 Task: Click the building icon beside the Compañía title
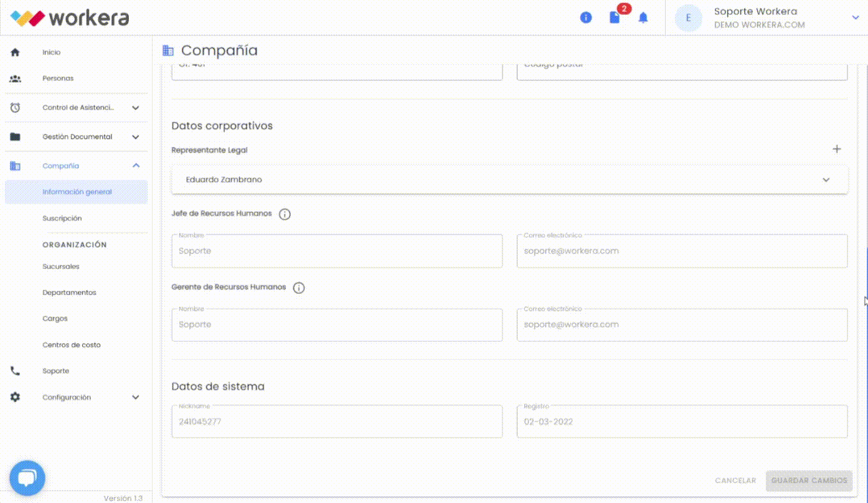pos(167,50)
